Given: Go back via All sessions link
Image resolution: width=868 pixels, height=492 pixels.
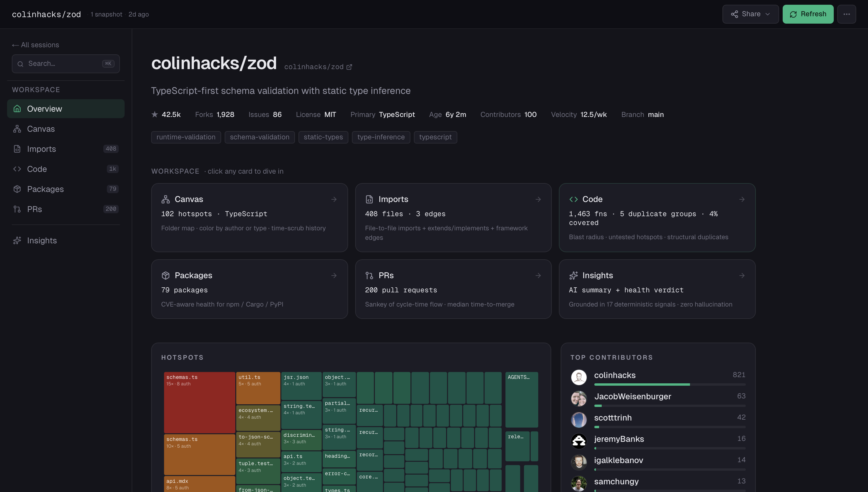Looking at the screenshot, I should click(35, 45).
